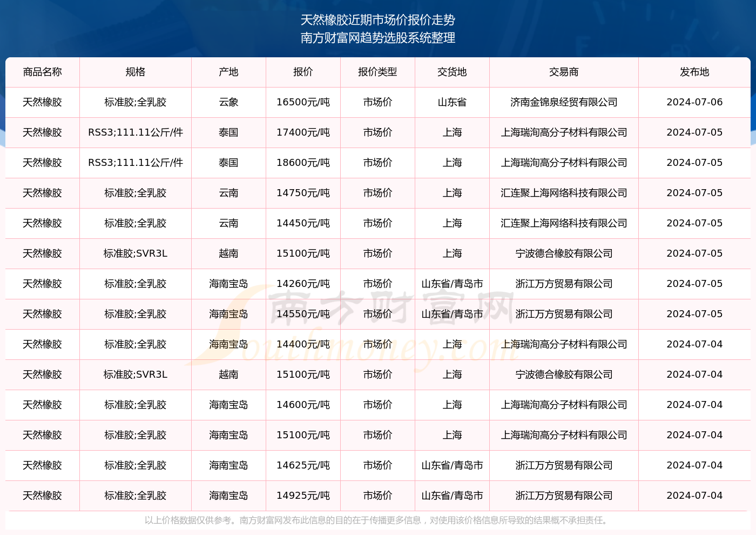Screen dimensions: 756x535
Task: Click 宁波德合橡胶有限公司 in the 2024-07-05 row
Action: pos(564,253)
